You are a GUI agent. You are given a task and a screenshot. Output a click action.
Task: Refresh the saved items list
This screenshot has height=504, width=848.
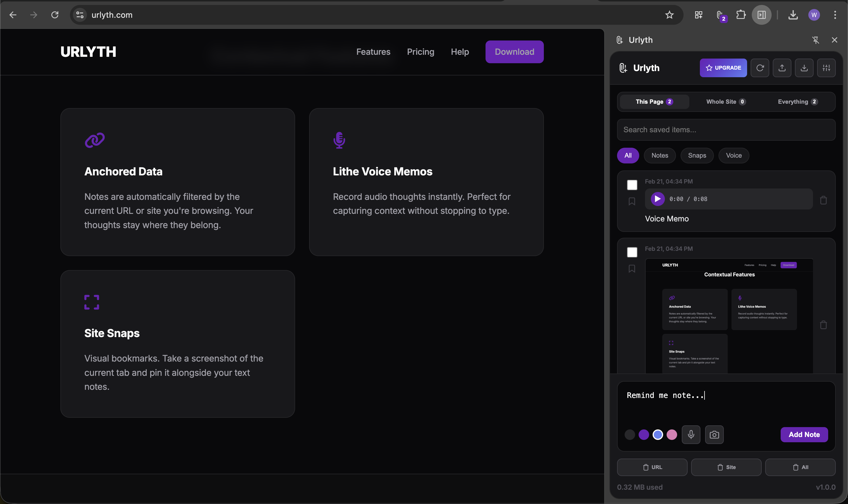click(760, 68)
